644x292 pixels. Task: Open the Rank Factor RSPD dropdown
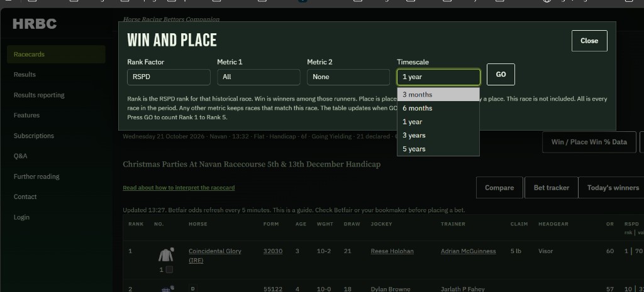(169, 77)
